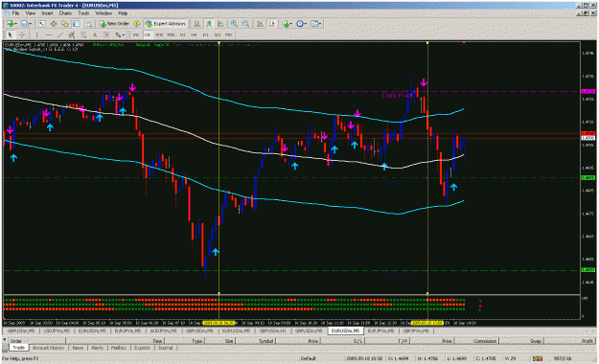Select the Text tool
599x364 pixels.
click(95, 34)
